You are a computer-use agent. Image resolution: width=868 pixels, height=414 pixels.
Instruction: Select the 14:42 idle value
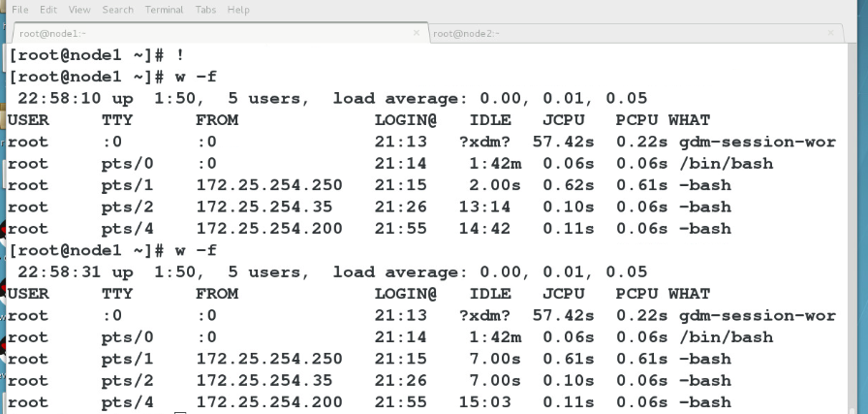[484, 229]
